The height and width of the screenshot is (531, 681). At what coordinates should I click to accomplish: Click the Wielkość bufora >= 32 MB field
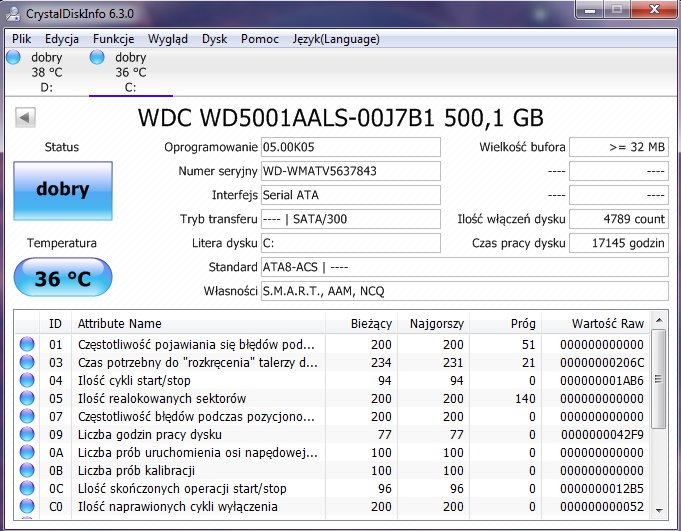[x=619, y=147]
